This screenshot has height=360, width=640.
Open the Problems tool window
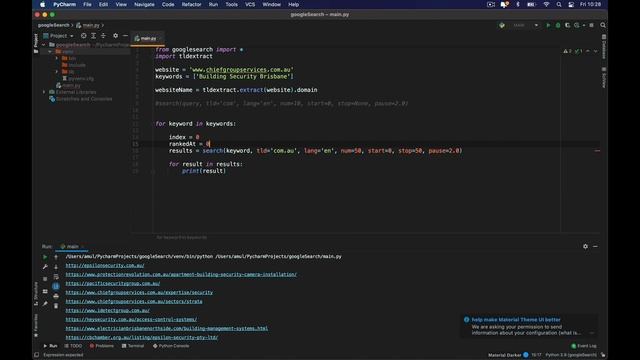(x=102, y=346)
